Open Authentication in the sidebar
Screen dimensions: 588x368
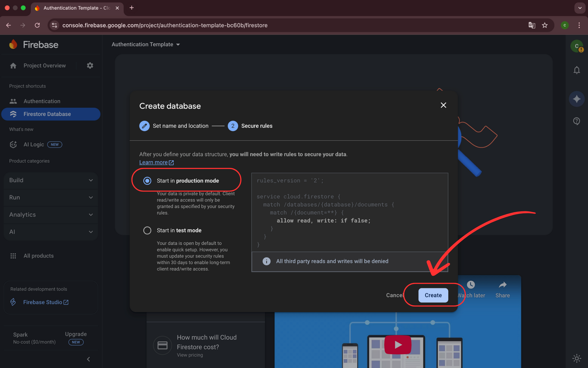tap(42, 101)
